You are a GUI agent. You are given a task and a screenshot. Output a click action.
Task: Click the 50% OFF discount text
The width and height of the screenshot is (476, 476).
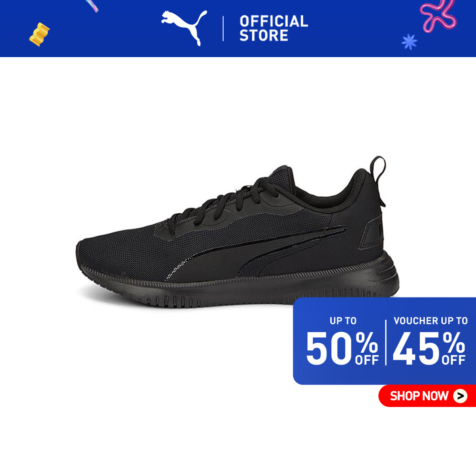pos(342,348)
